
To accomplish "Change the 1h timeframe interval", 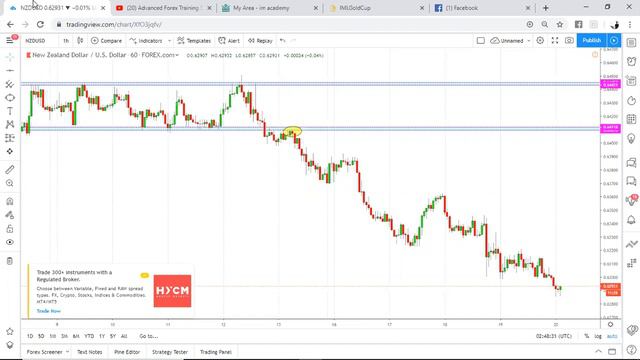I will (x=66, y=41).
